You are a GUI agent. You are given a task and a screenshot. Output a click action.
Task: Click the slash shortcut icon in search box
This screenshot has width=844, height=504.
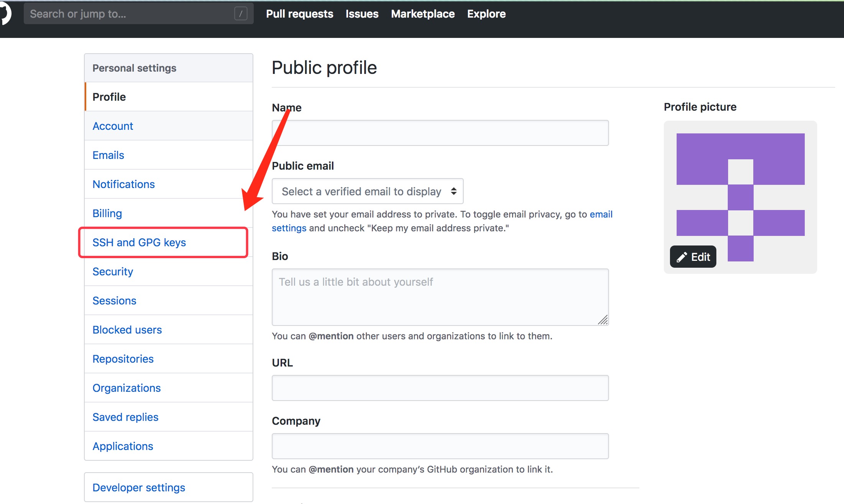pos(241,14)
